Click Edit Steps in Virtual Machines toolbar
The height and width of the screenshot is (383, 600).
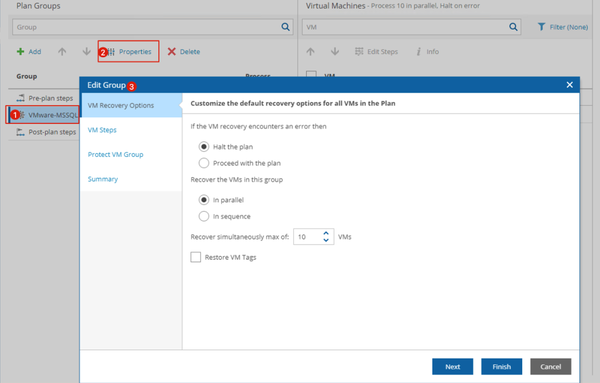377,52
